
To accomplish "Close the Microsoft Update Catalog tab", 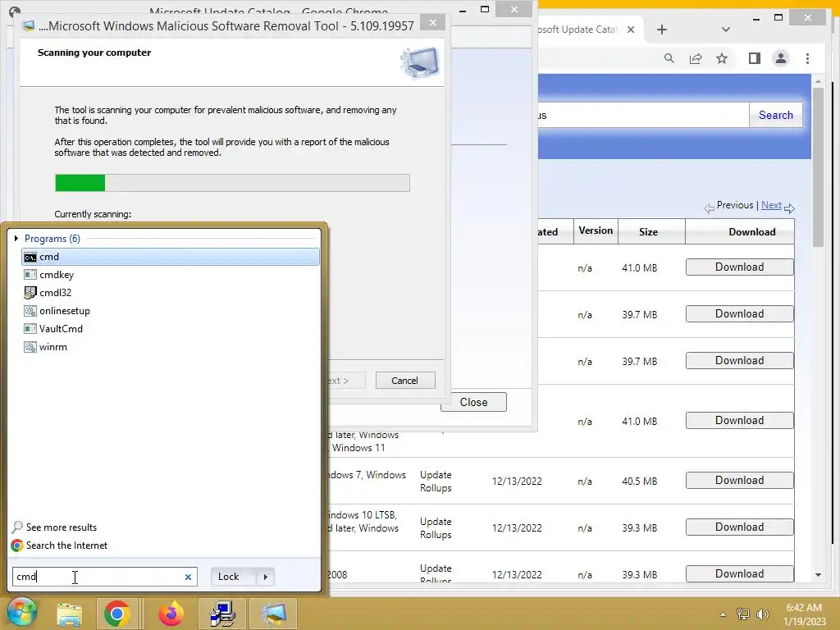I will (631, 30).
